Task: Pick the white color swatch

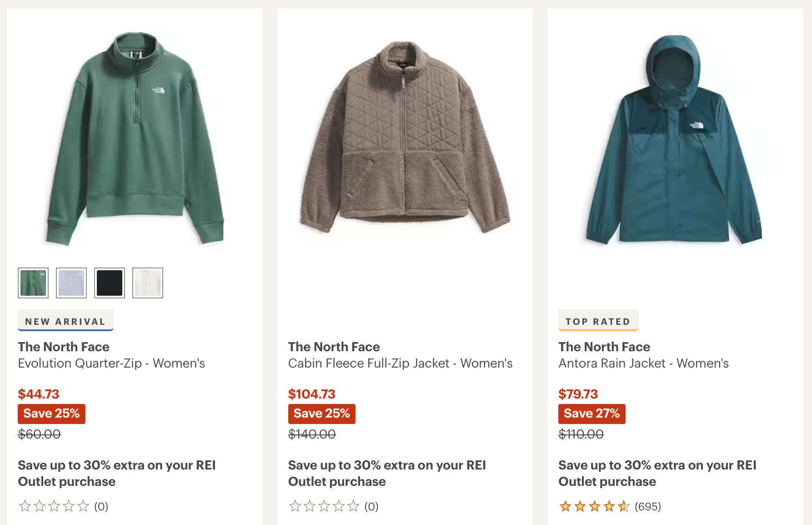Action: click(148, 283)
